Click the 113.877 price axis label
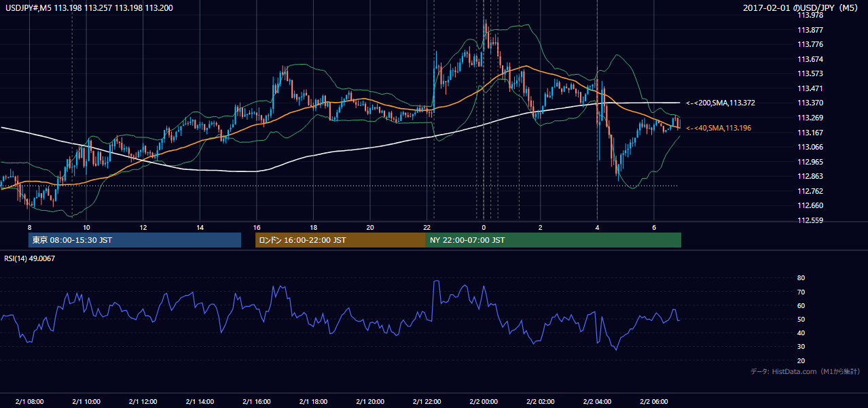This screenshot has width=868, height=408. coord(811,30)
